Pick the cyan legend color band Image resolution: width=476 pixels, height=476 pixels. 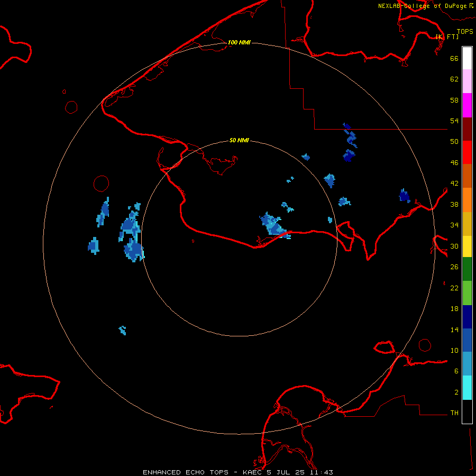click(467, 388)
